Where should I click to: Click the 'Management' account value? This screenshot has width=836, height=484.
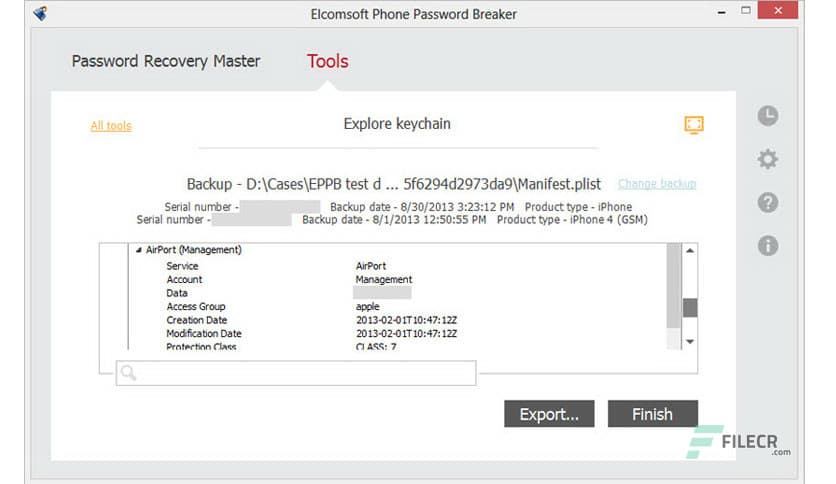[x=384, y=279]
